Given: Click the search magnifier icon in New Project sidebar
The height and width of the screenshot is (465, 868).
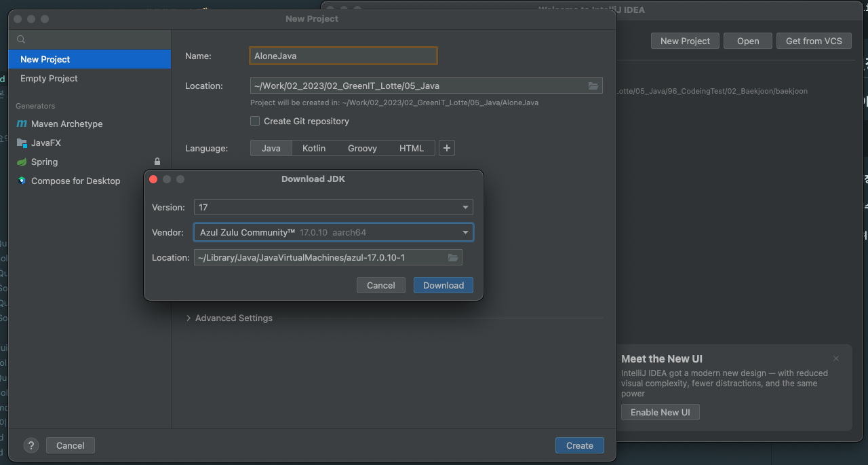Looking at the screenshot, I should (21, 40).
